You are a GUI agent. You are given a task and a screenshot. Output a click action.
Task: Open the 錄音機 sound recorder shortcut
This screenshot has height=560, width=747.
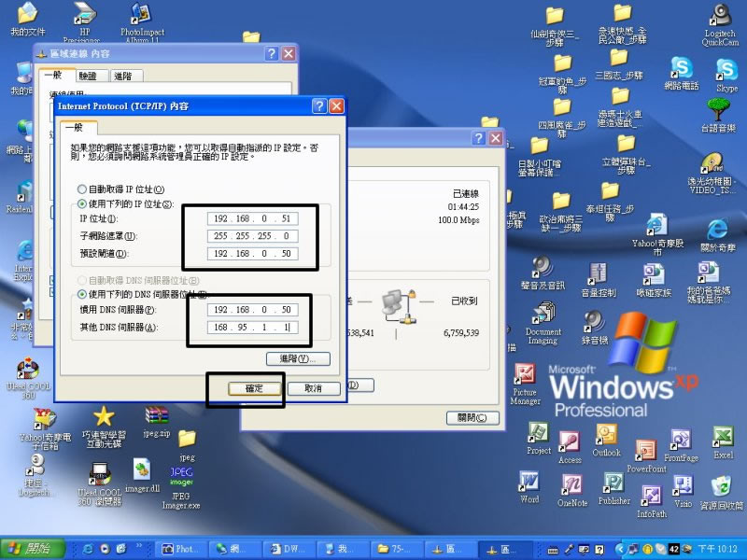pyautogui.click(x=594, y=328)
